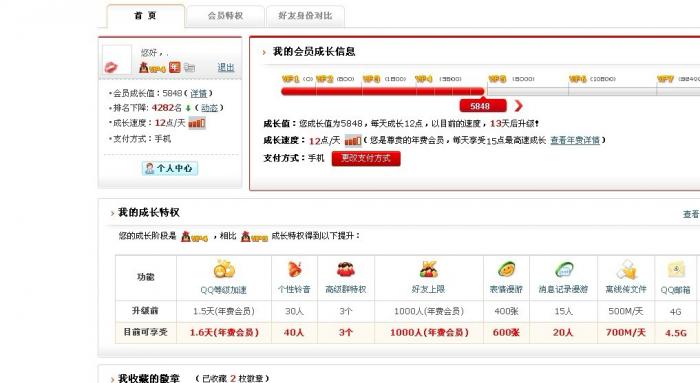This screenshot has width=700, height=383.
Task: Click the 600张 current value cell
Action: pos(507,333)
